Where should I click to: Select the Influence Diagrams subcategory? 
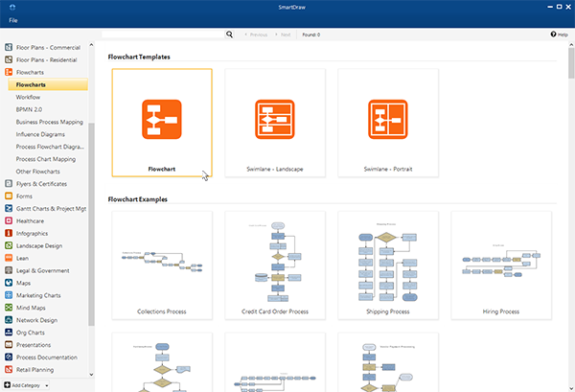click(x=40, y=134)
